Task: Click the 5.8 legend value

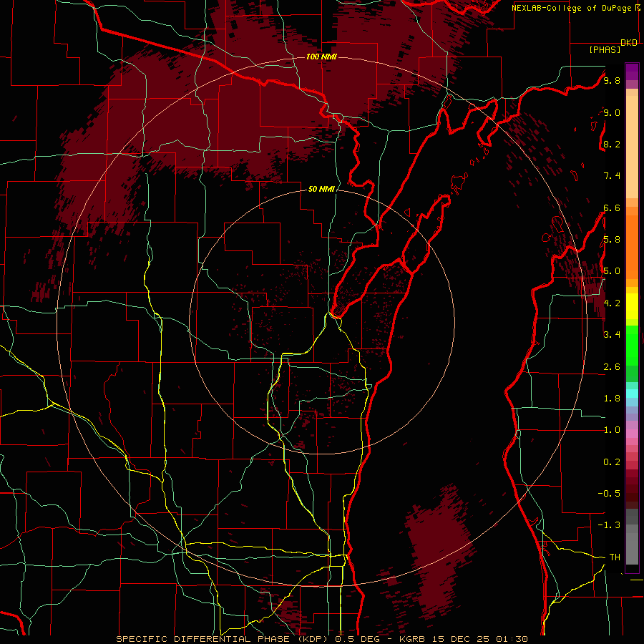Action: coord(612,240)
